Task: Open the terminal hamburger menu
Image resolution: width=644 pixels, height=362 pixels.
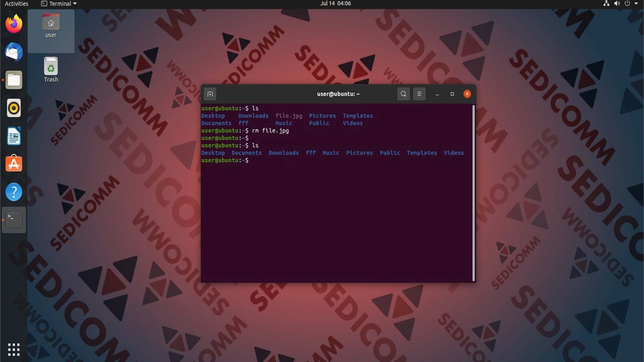Action: click(419, 94)
